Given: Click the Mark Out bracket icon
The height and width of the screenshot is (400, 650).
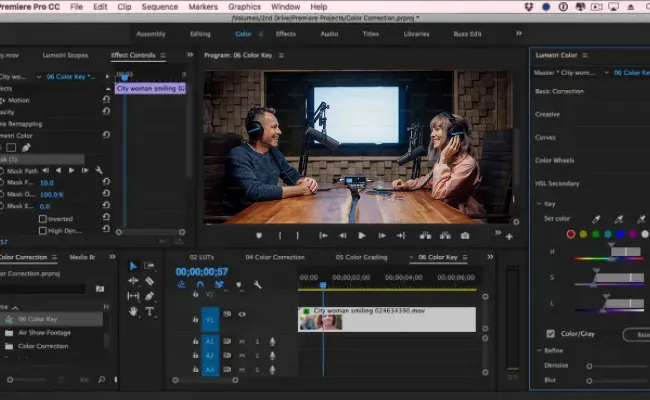Looking at the screenshot, I should point(298,235).
